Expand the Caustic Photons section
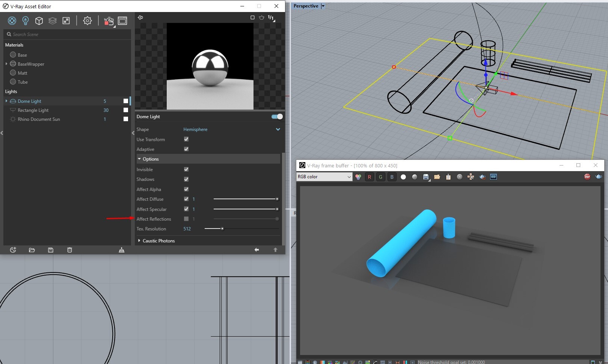Screen dimensions: 608x364 click(139, 241)
